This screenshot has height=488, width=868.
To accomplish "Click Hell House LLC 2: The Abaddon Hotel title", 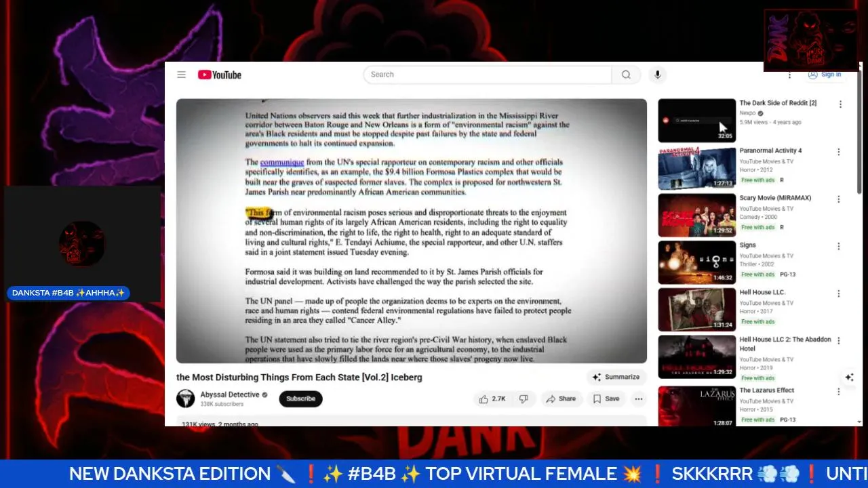I will 785,344.
